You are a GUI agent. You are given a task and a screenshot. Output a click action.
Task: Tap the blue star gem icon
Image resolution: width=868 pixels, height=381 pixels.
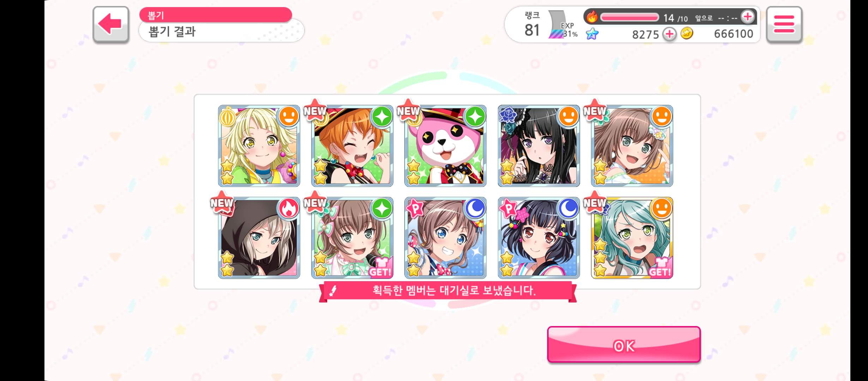(x=592, y=34)
